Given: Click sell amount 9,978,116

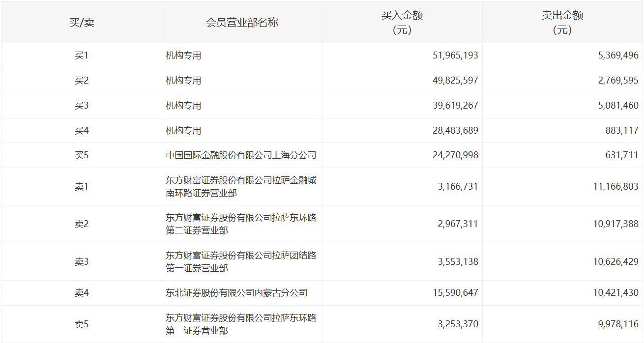Looking at the screenshot, I should click(x=618, y=324).
